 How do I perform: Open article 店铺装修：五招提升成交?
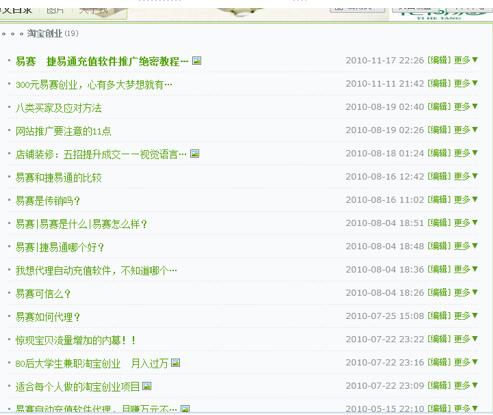(101, 154)
